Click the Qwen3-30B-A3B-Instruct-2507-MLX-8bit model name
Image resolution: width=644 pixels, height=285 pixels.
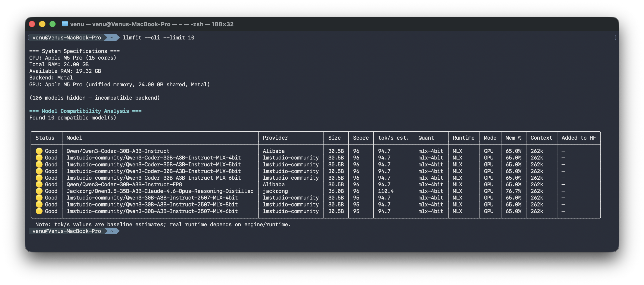pos(152,205)
